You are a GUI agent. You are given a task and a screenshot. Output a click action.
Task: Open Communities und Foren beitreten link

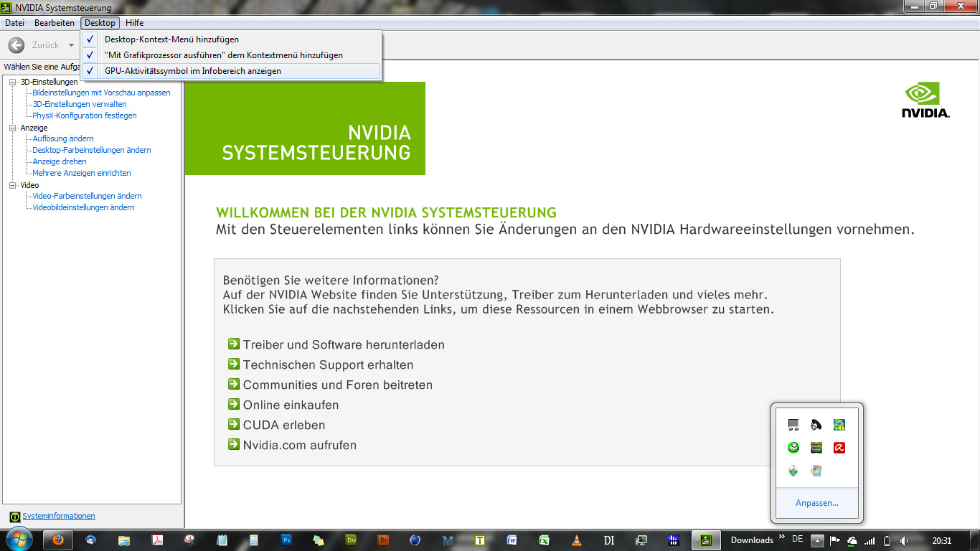(338, 385)
